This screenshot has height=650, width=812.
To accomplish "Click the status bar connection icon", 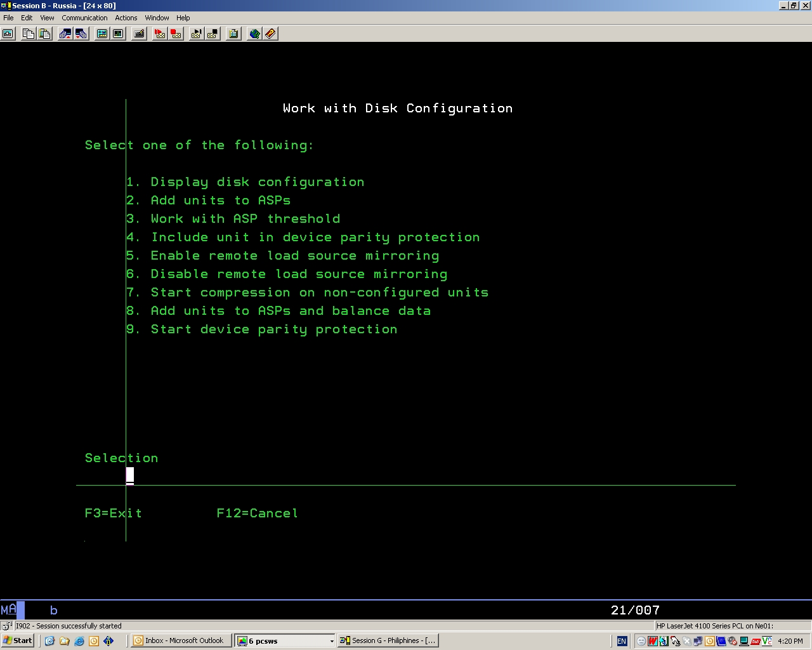I will (x=7, y=626).
